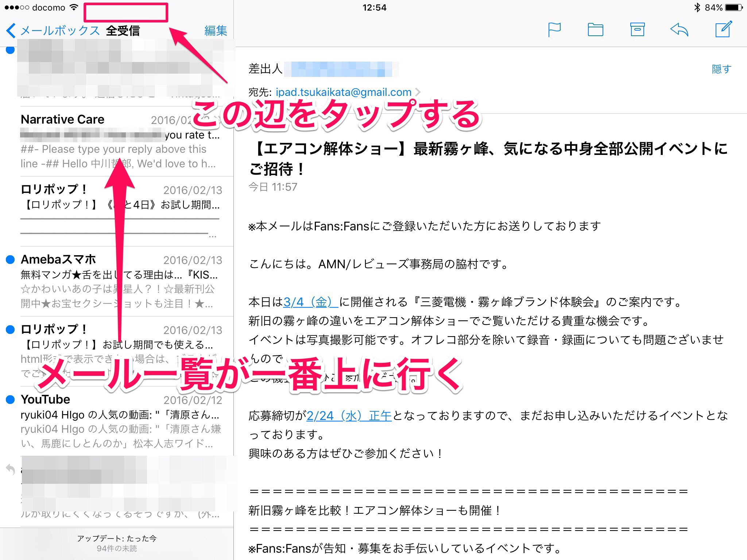
Task: Tap 隠す to hide header details
Action: [721, 69]
